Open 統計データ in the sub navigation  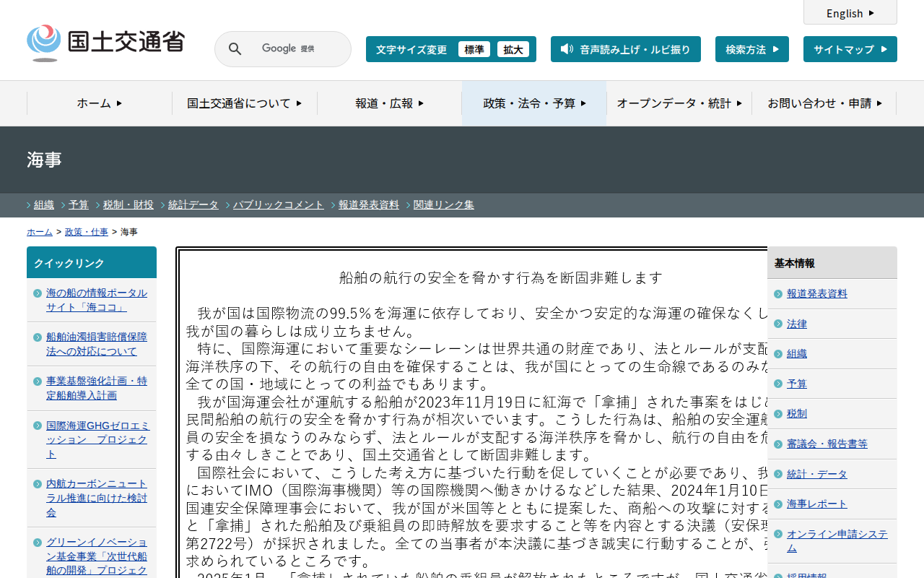(x=193, y=205)
